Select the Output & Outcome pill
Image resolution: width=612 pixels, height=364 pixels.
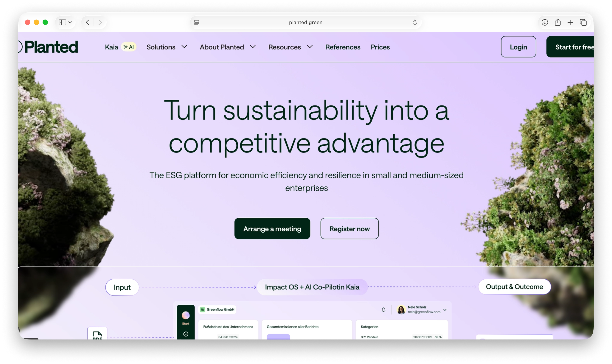point(514,286)
